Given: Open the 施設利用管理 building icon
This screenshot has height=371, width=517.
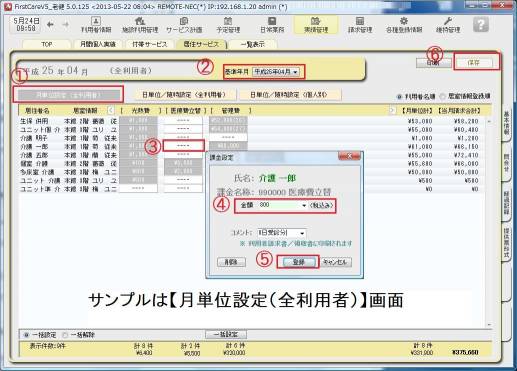Looking at the screenshot, I should [140, 21].
